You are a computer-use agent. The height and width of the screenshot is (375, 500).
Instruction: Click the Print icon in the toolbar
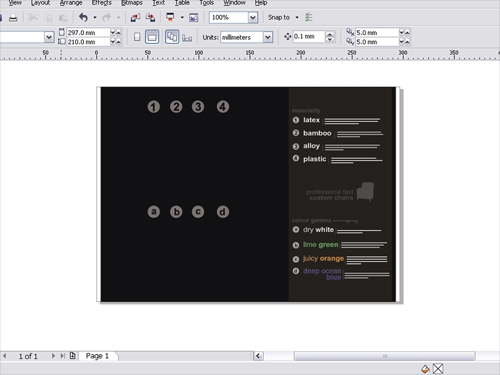[x=13, y=18]
